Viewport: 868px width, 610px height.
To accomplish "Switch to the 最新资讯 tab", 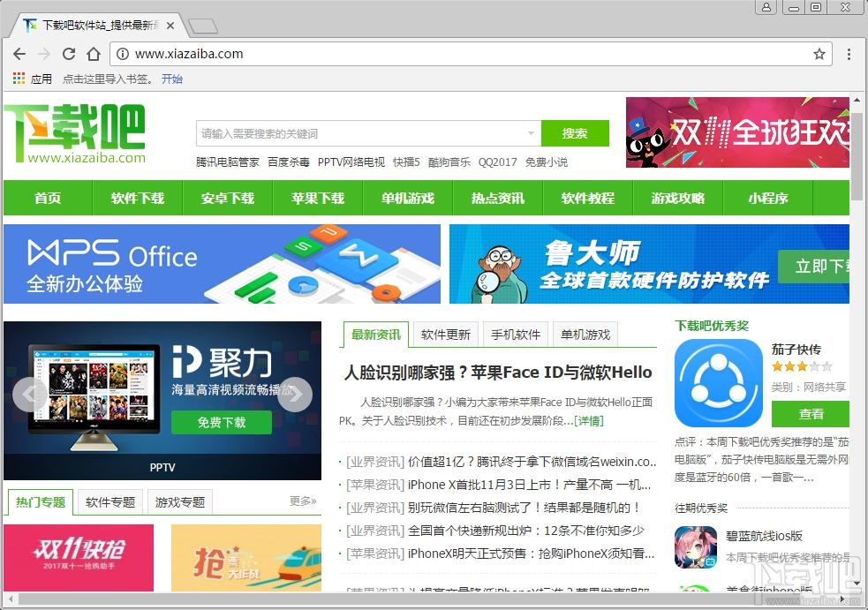I will (376, 335).
